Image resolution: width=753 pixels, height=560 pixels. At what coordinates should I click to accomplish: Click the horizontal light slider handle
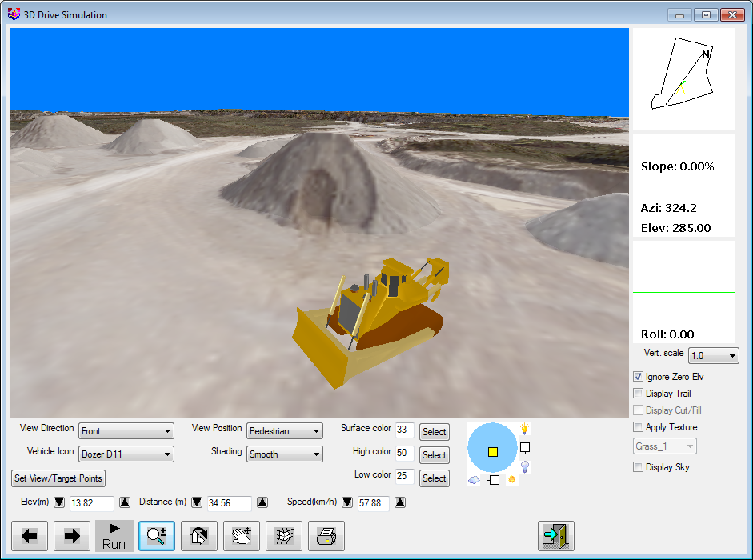point(495,480)
